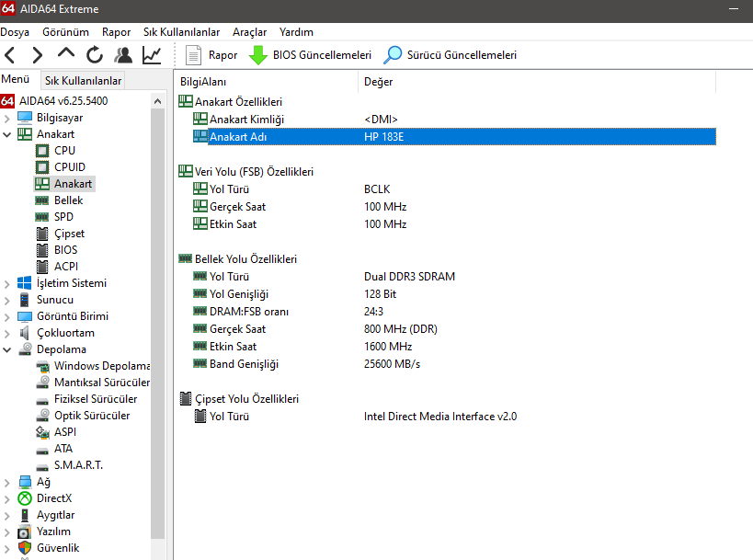Open Windows Depolama in the tree
753x560 pixels.
point(102,366)
